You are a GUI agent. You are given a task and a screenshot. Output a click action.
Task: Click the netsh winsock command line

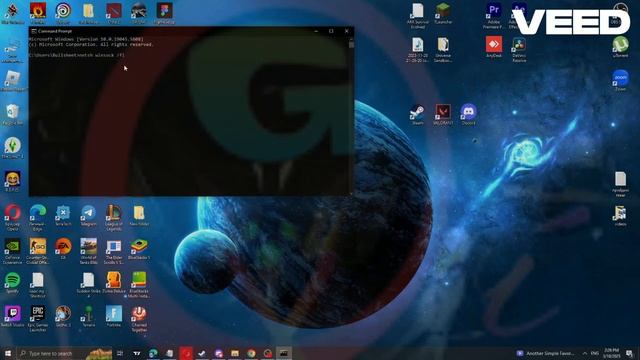tap(77, 55)
